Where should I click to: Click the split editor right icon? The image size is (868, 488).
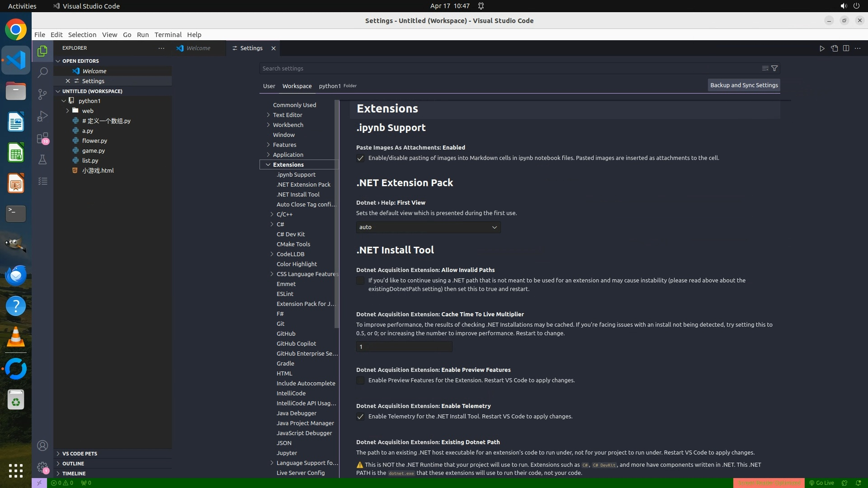coord(846,48)
